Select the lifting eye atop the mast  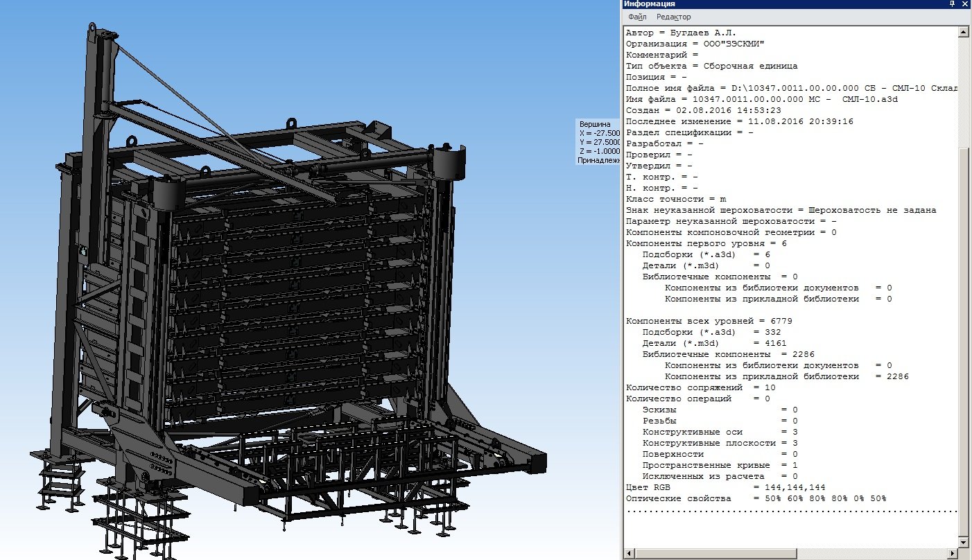pyautogui.click(x=92, y=30)
